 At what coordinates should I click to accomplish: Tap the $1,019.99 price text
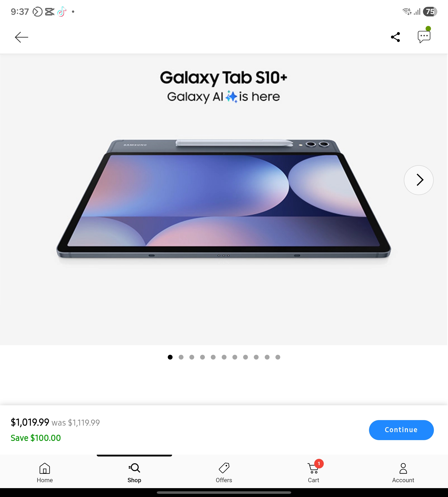pos(30,422)
